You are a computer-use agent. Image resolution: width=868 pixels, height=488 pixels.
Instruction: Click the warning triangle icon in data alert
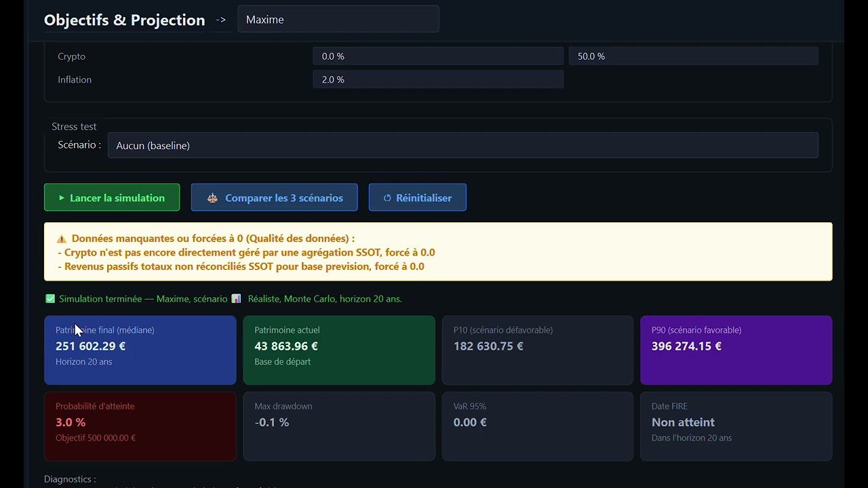click(x=62, y=239)
